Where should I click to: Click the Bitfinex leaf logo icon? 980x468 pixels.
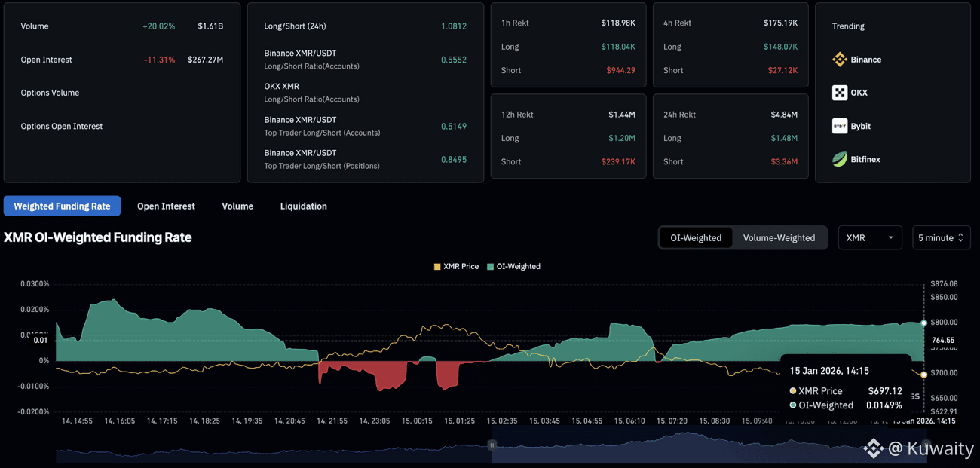tap(839, 159)
